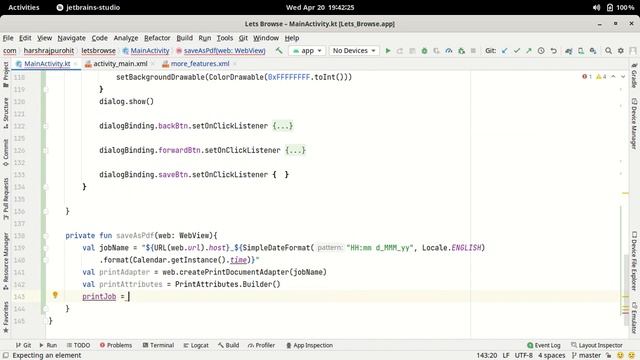Click the system volume icon
Viewport: 640px width, 360px height.
pyautogui.click(x=596, y=7)
